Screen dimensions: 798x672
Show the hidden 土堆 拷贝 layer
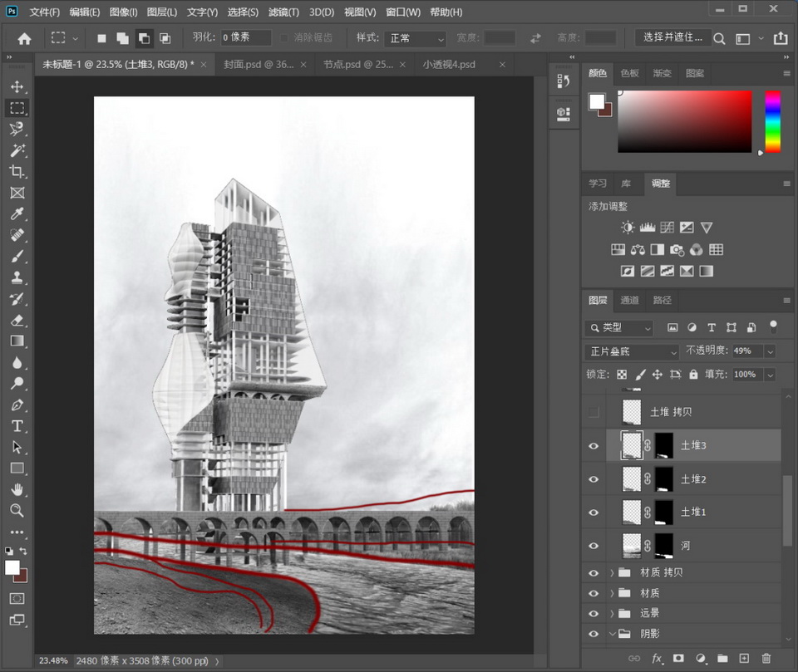[x=594, y=412]
